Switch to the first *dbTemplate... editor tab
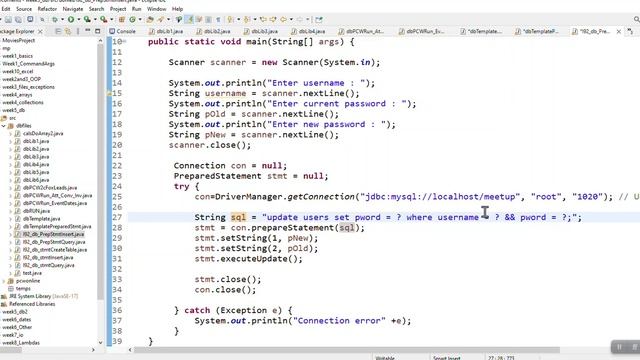The image size is (640, 360). click(x=482, y=31)
